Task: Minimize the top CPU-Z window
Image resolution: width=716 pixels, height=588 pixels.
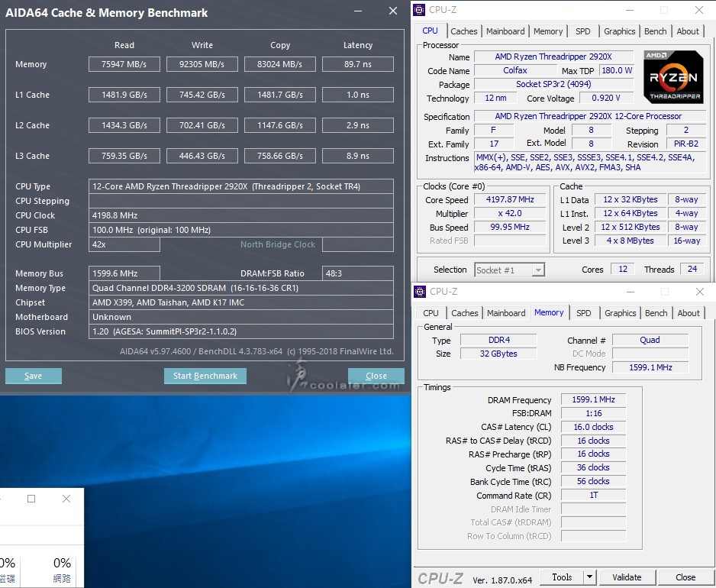Action: click(629, 10)
